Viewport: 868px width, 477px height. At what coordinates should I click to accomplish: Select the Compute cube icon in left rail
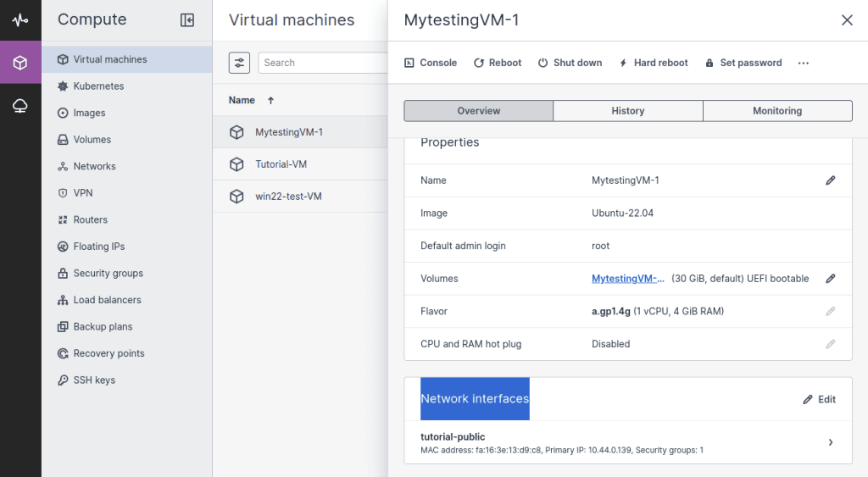[20, 63]
